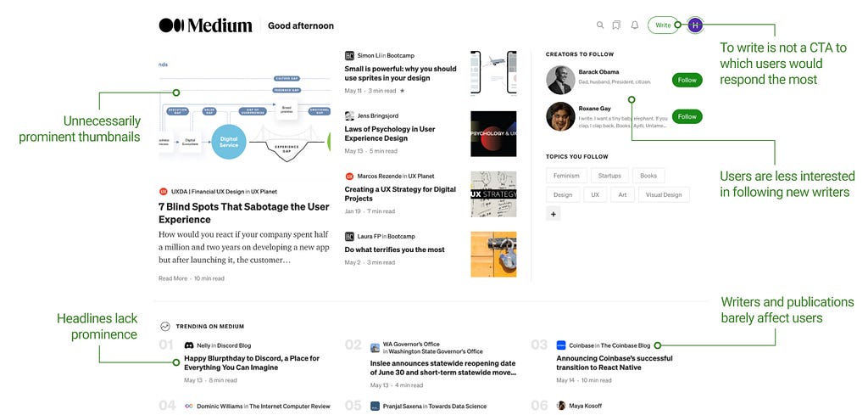The image size is (868, 415).
Task: Select the Books topic tag
Action: coord(648,176)
